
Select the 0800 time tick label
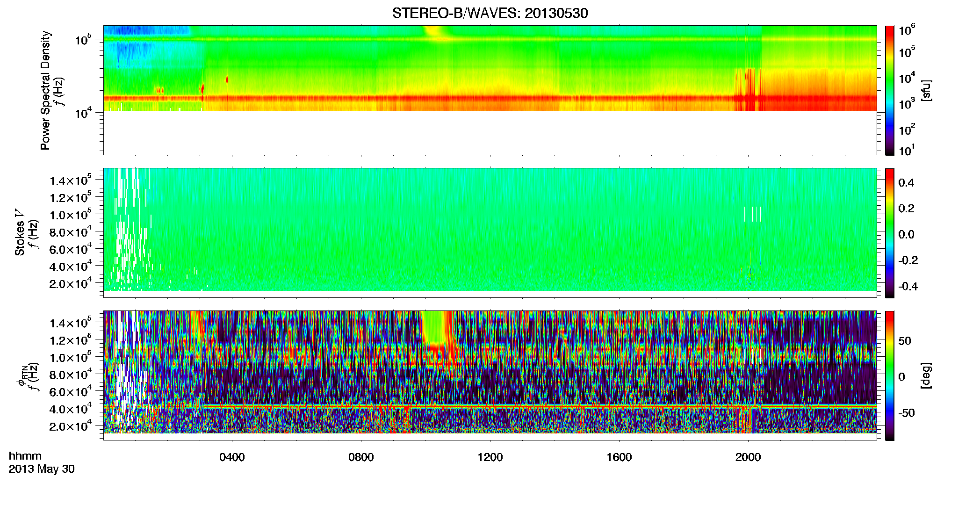[361, 457]
